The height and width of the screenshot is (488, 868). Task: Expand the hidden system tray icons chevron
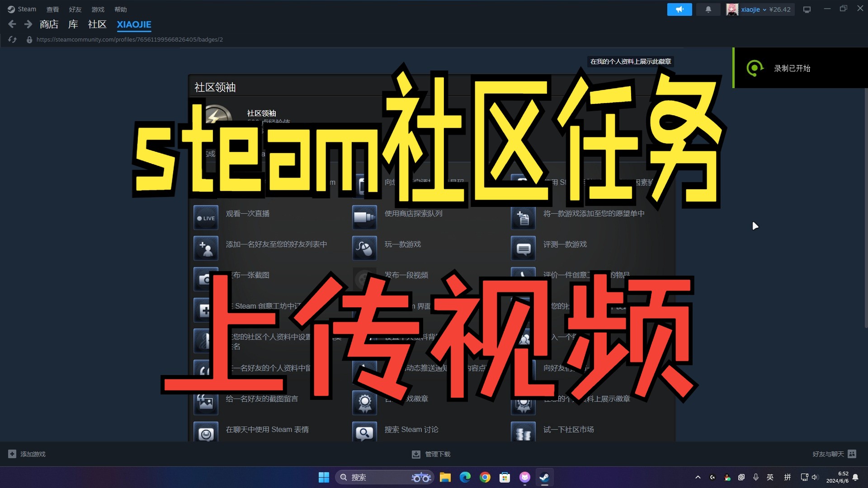coord(698,477)
